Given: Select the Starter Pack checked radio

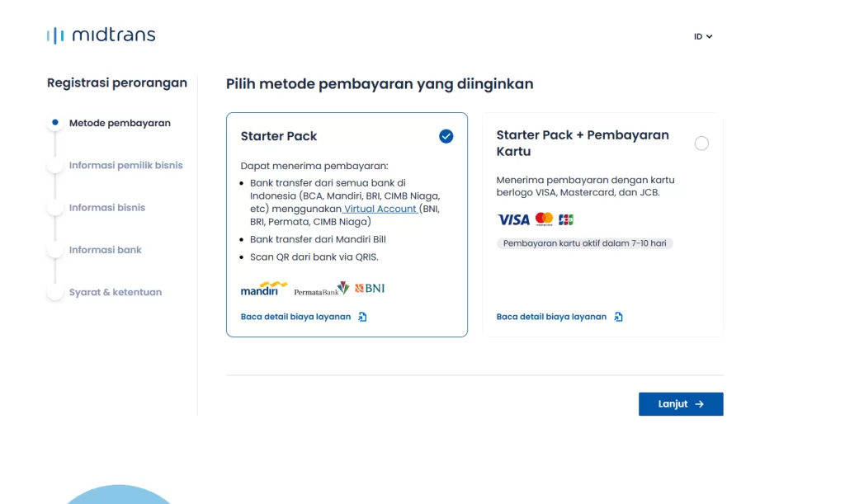Looking at the screenshot, I should point(446,136).
